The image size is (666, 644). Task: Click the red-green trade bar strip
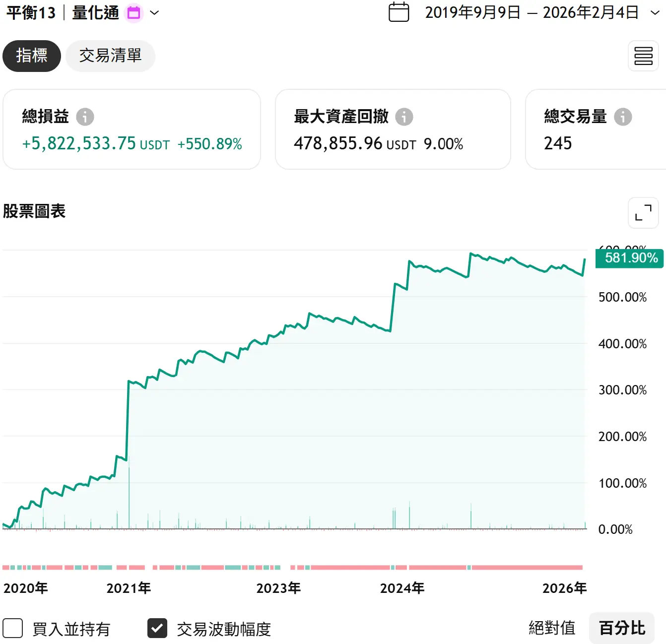(x=293, y=567)
